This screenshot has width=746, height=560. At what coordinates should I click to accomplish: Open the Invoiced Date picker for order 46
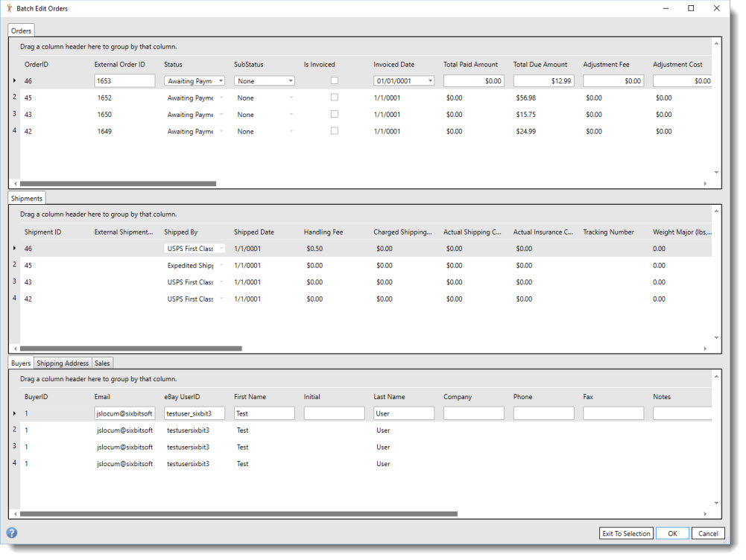pos(429,80)
